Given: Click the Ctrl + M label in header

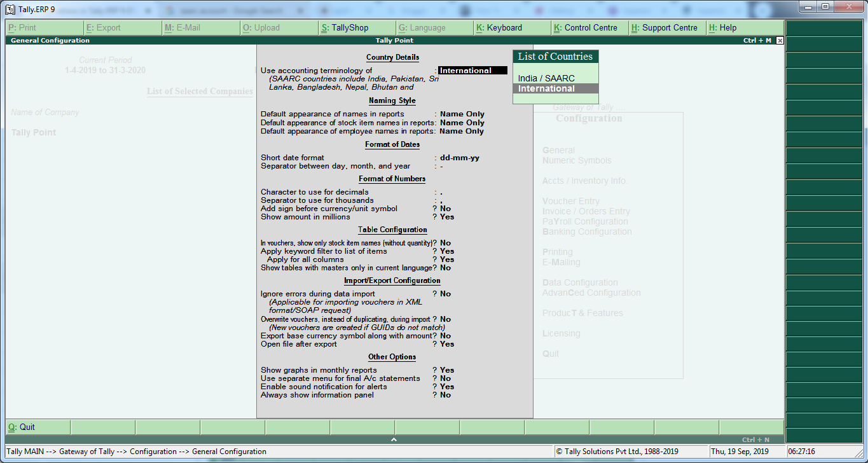Looking at the screenshot, I should coord(757,41).
